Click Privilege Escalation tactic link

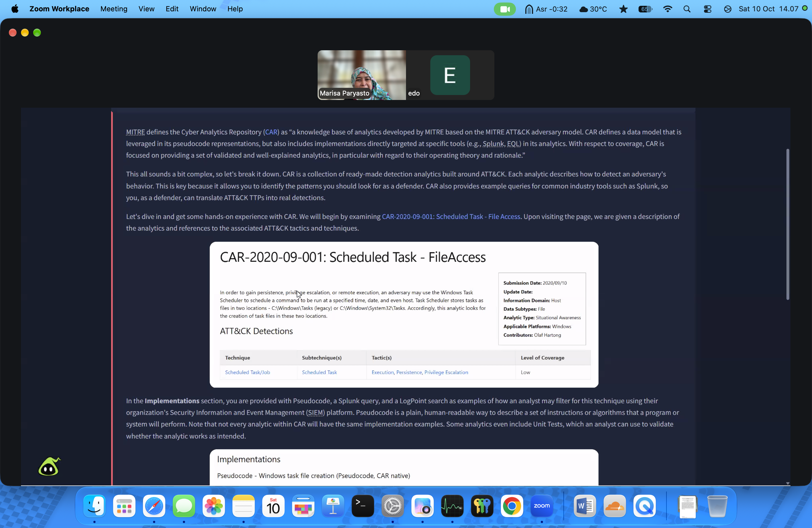[x=446, y=372]
